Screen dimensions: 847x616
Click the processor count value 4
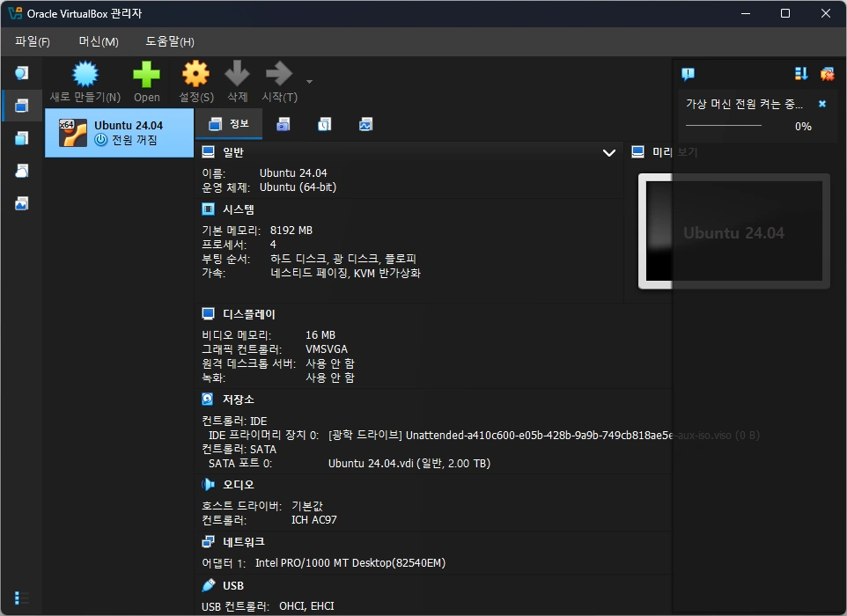[x=273, y=245]
